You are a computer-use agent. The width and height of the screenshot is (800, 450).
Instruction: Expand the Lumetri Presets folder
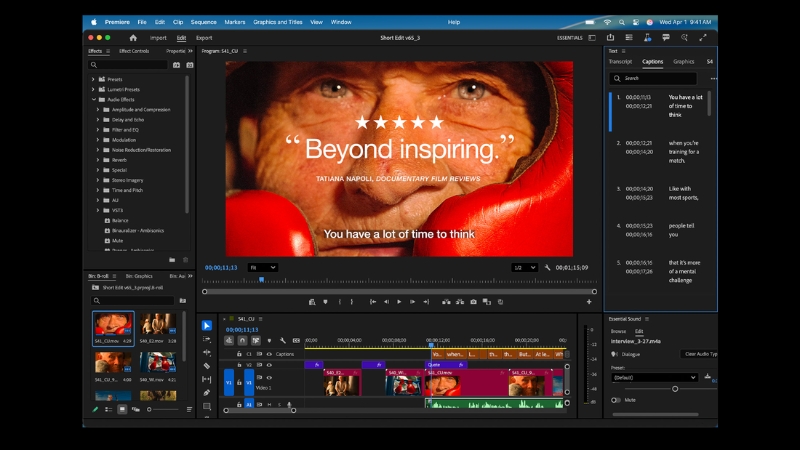[93, 89]
